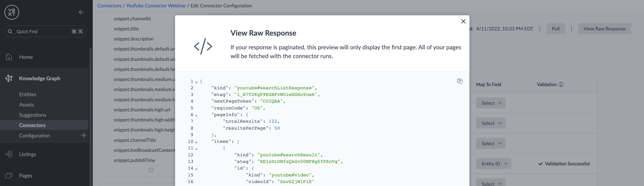Click the Validation info icon
Viewport: 644px width, 186px height.
(x=561, y=84)
